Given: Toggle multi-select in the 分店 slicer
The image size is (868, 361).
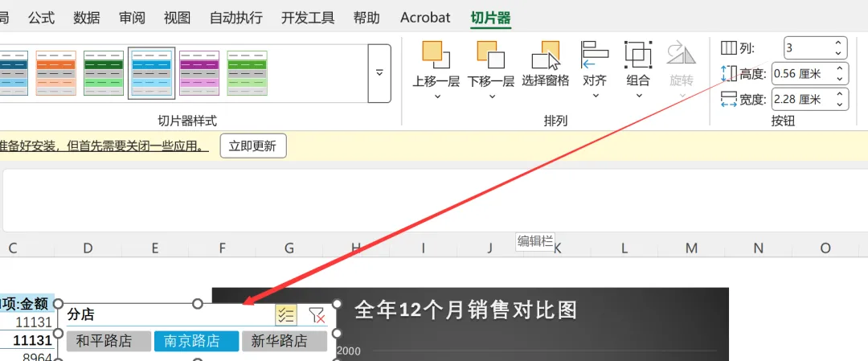Looking at the screenshot, I should [x=286, y=315].
